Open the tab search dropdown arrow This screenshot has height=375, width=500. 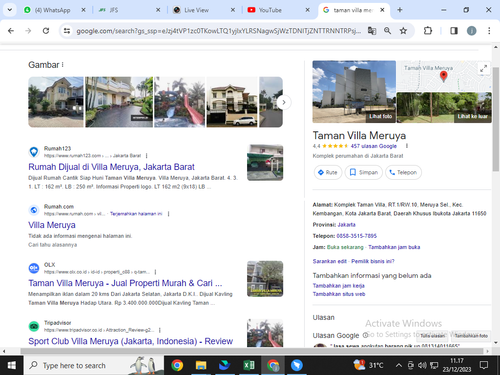(x=10, y=10)
